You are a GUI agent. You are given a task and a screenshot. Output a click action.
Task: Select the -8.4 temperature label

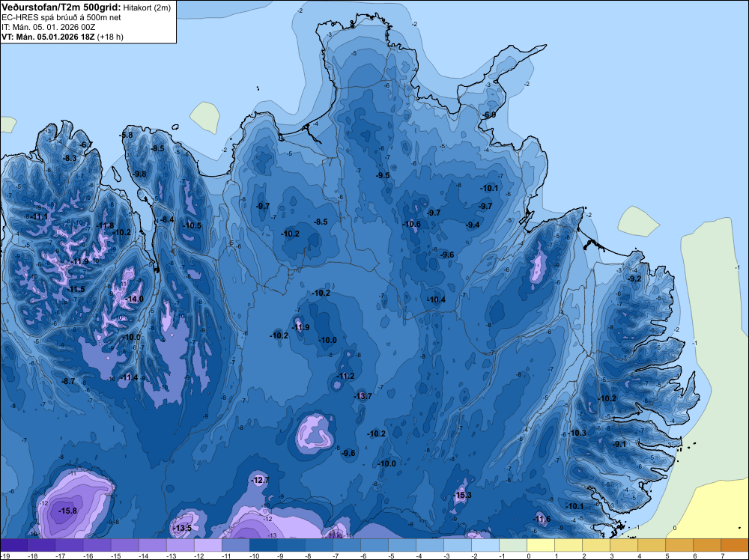167,219
